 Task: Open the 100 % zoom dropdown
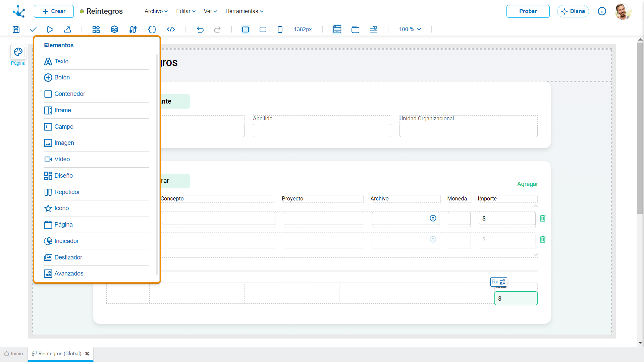pos(410,29)
